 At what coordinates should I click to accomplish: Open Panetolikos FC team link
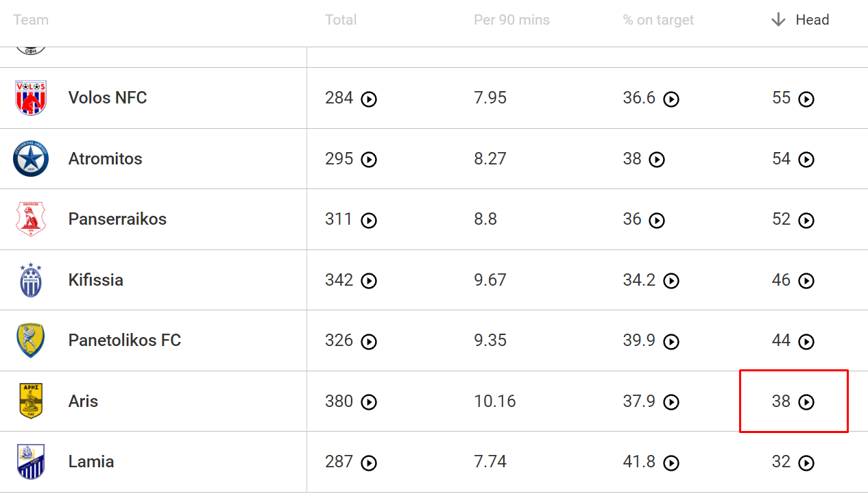click(x=125, y=341)
